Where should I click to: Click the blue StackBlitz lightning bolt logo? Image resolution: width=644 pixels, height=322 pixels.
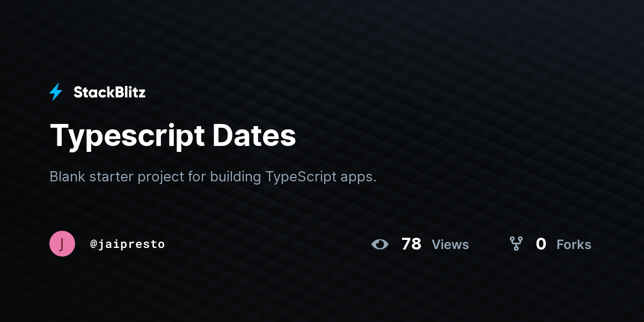(56, 92)
